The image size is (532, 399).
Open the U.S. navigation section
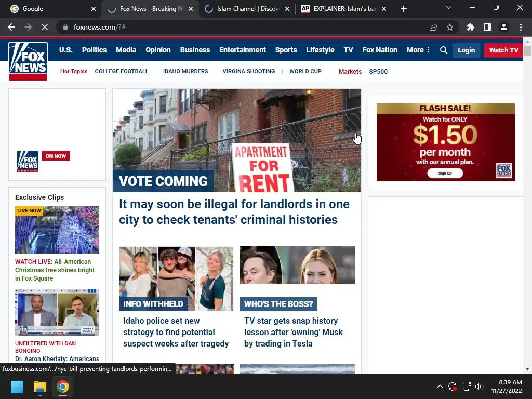point(66,50)
